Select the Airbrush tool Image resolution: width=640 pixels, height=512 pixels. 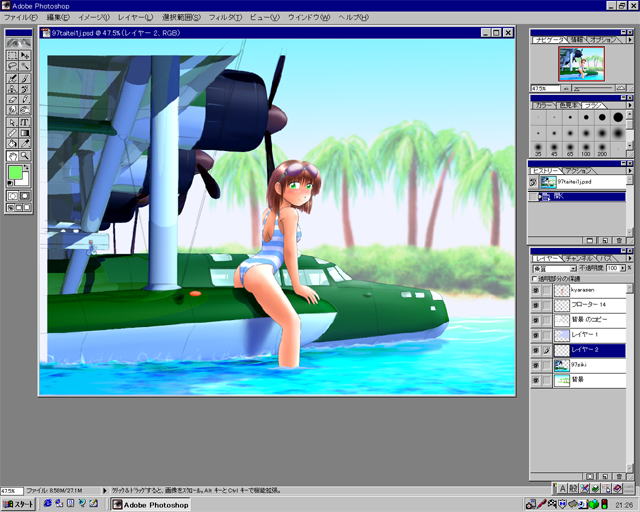click(x=13, y=78)
